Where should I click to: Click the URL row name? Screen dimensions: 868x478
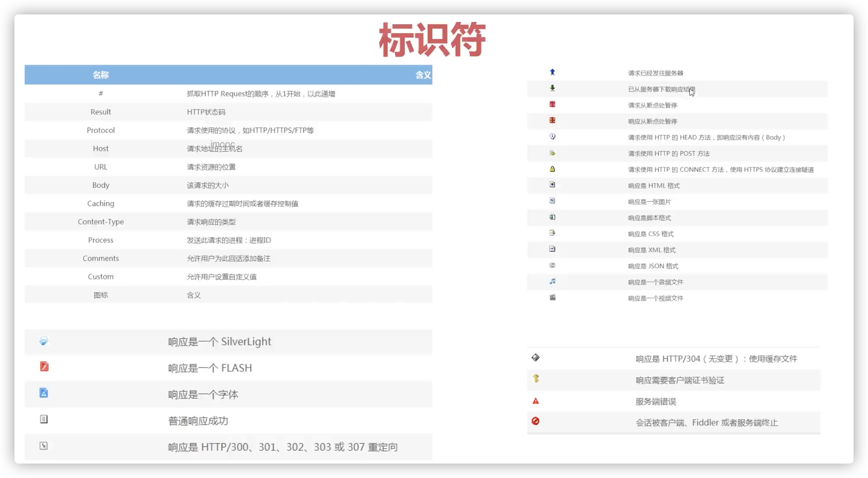pyautogui.click(x=101, y=167)
